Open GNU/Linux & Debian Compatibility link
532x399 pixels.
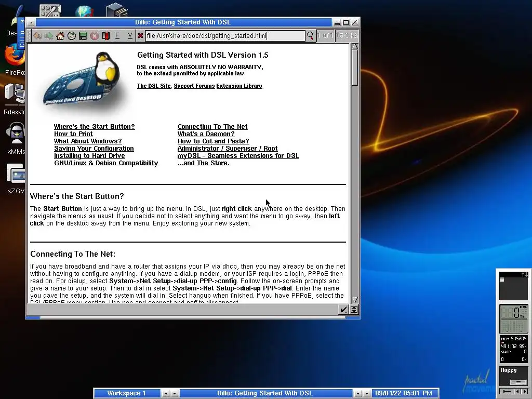[x=106, y=163]
